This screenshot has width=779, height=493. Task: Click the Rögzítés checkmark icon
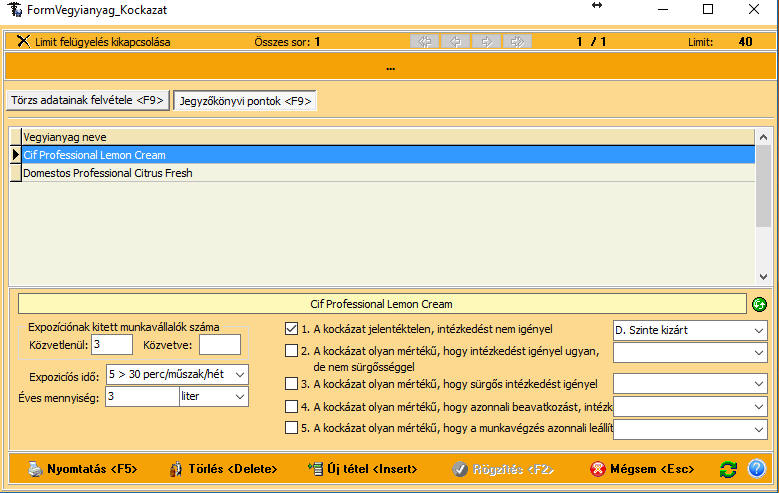point(460,469)
